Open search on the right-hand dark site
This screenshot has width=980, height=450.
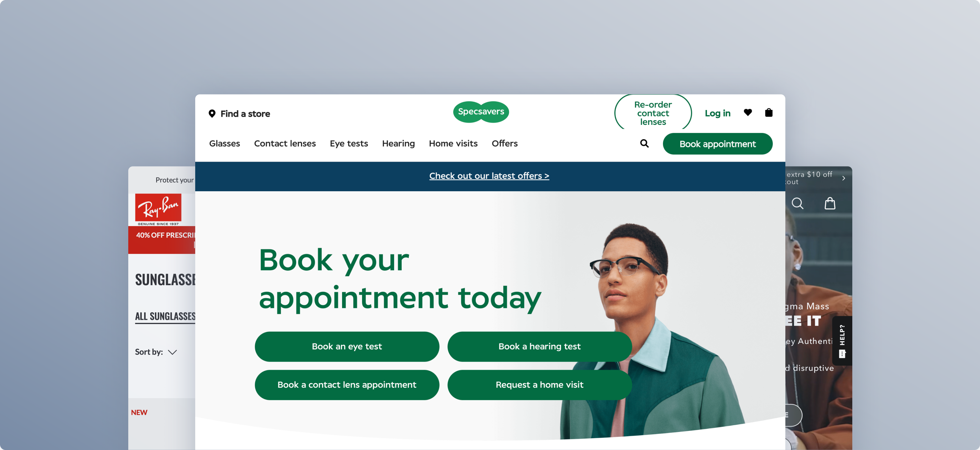tap(797, 204)
